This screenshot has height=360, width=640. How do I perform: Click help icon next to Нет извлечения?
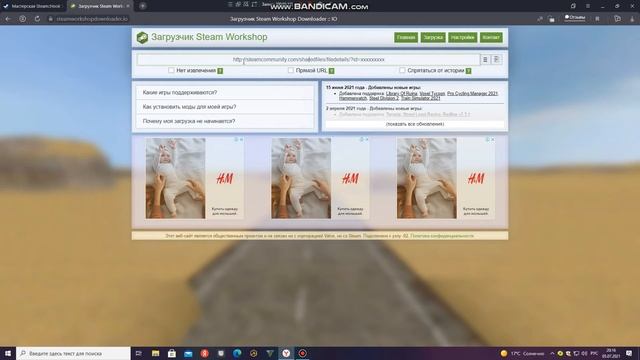(220, 71)
